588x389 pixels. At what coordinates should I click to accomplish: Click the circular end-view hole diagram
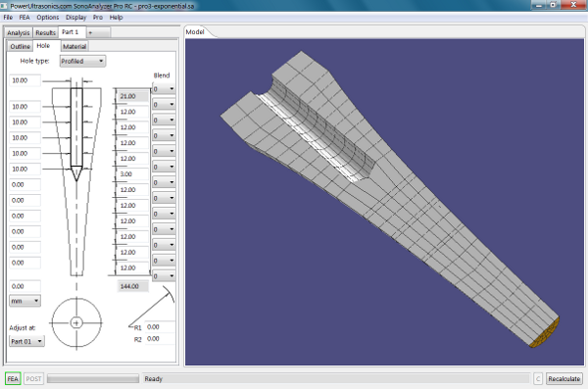76,322
